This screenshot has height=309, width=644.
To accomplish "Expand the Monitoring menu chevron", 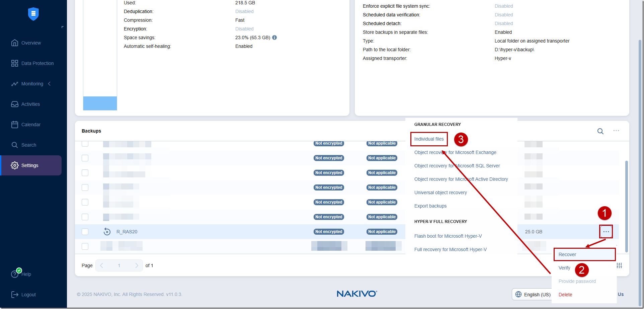I will pyautogui.click(x=49, y=84).
